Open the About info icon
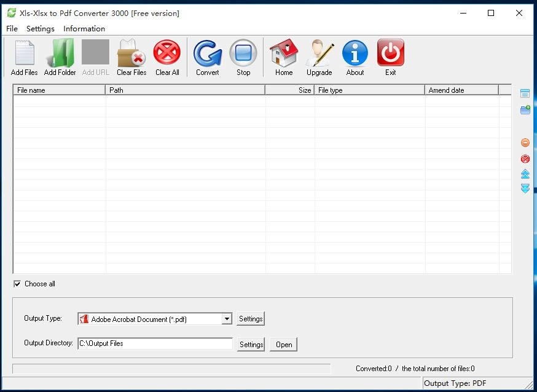 coord(355,53)
